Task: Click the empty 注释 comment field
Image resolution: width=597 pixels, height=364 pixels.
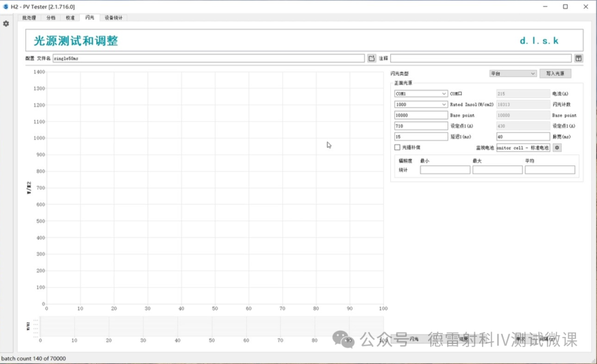Action: point(480,58)
